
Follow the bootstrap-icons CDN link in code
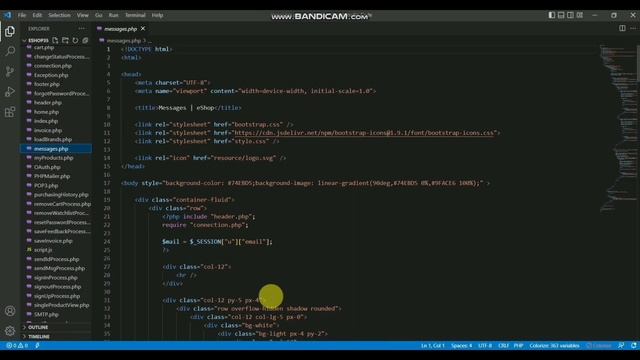(x=364, y=133)
